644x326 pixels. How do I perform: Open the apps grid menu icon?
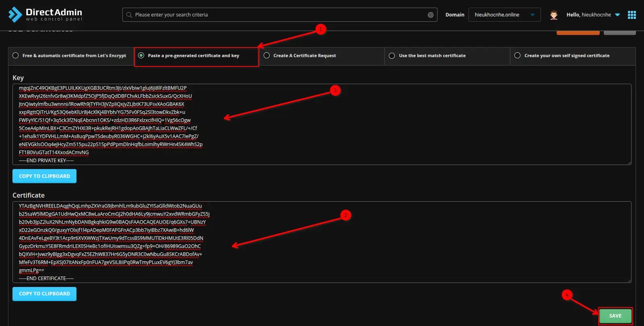click(x=632, y=15)
